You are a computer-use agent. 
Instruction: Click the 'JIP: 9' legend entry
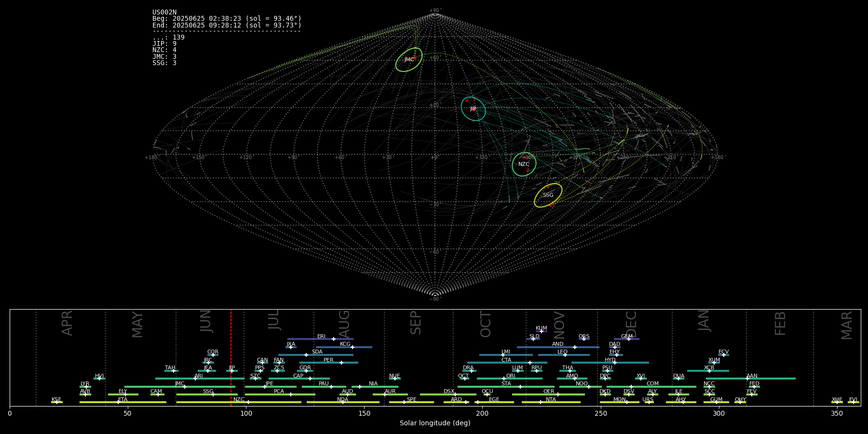point(164,44)
